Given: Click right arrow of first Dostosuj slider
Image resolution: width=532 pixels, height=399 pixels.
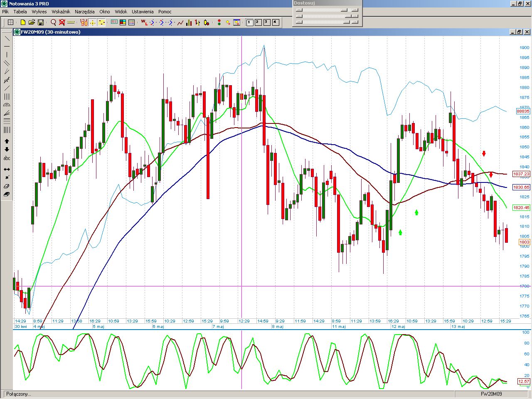Looking at the screenshot, I should 355,10.
